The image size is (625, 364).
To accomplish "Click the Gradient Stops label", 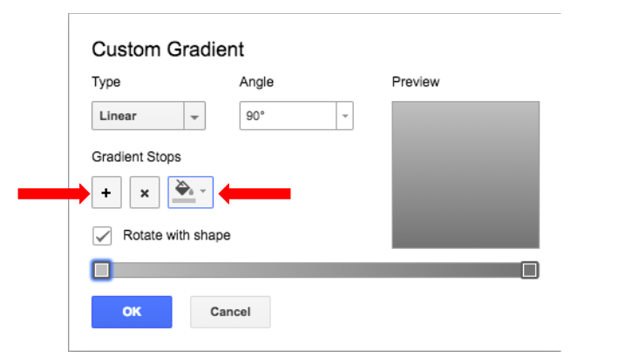I will tap(136, 157).
